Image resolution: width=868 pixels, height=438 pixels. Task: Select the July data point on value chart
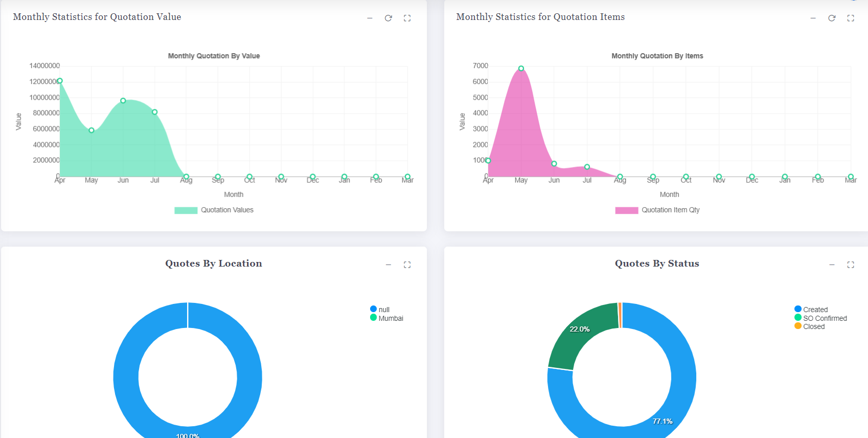155,112
